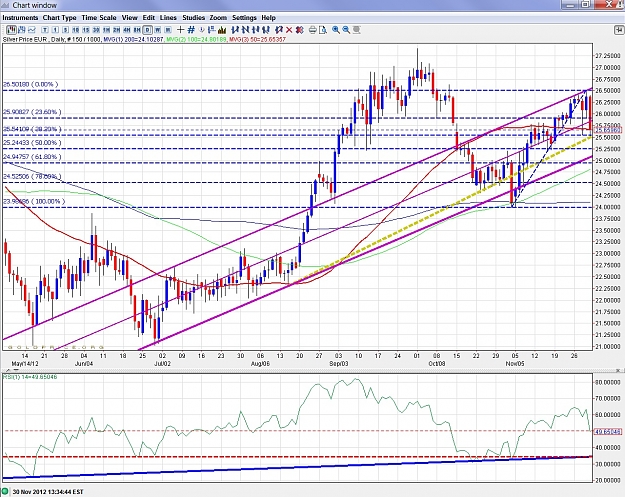Switch to the line chart type icon
Image resolution: width=625 pixels, height=497 pixels.
point(31,30)
